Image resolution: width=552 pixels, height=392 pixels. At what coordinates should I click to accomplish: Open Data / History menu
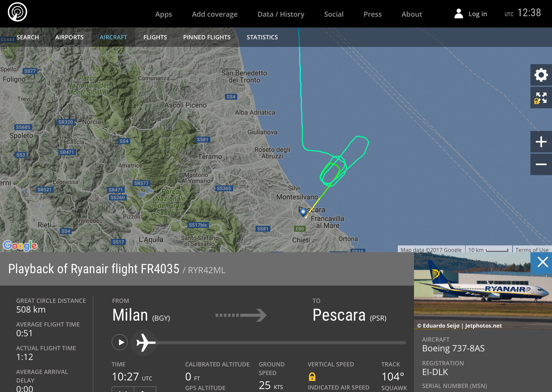pos(281,14)
